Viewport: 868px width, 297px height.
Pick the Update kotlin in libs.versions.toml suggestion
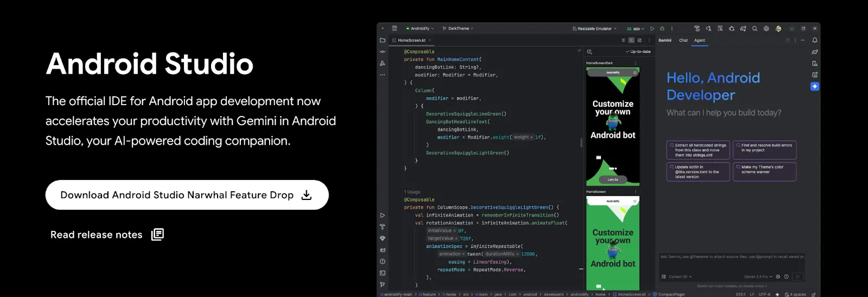pyautogui.click(x=698, y=172)
